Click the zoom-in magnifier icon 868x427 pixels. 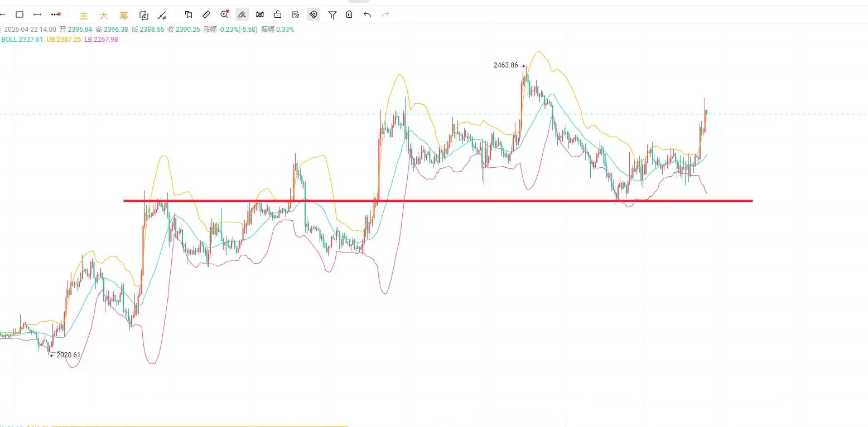pyautogui.click(x=225, y=14)
